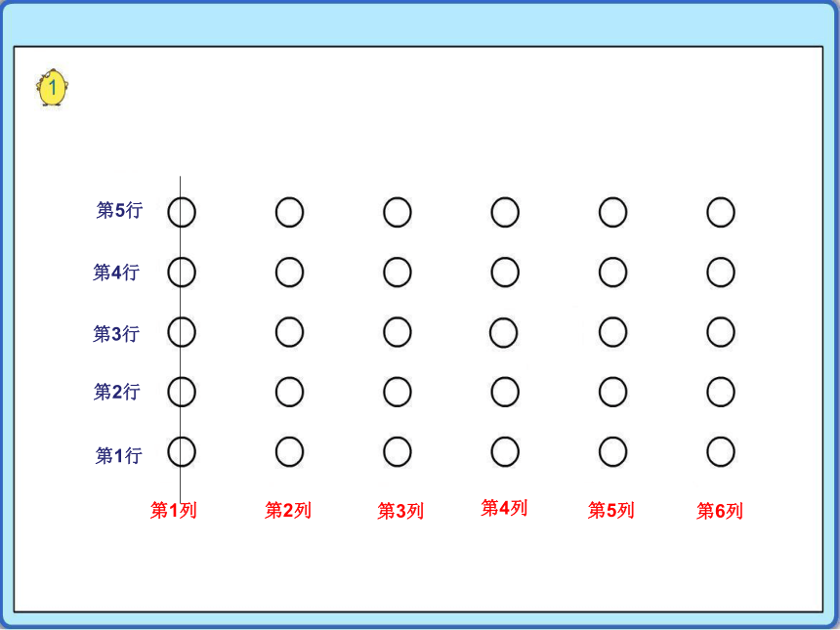Click the circle at row 2, column 3
The height and width of the screenshot is (630, 840).
[398, 392]
